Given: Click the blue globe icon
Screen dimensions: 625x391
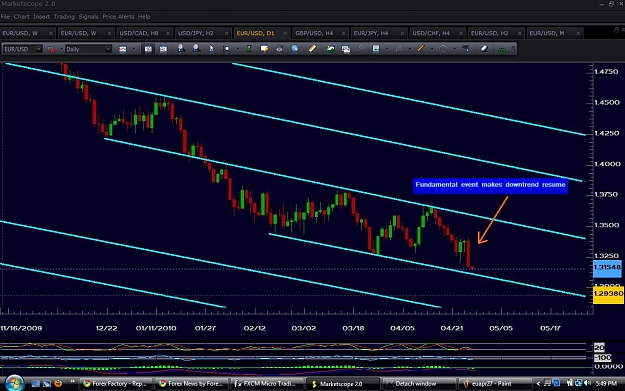Looking at the screenshot, I should tap(295, 49).
